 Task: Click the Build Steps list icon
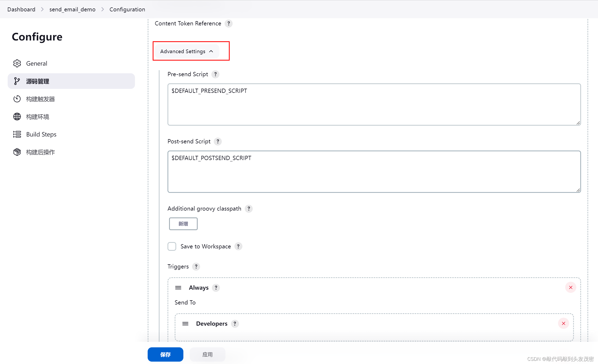point(17,134)
